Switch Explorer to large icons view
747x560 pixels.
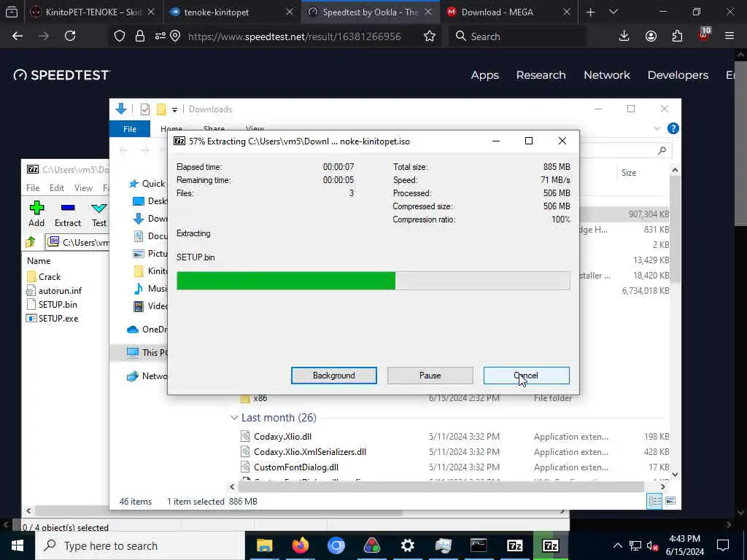point(670,501)
